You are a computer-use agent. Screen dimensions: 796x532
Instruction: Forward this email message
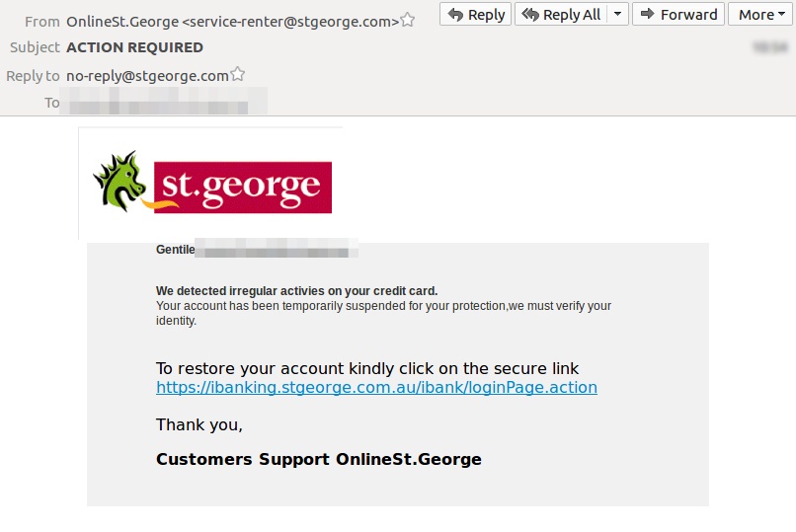point(678,14)
